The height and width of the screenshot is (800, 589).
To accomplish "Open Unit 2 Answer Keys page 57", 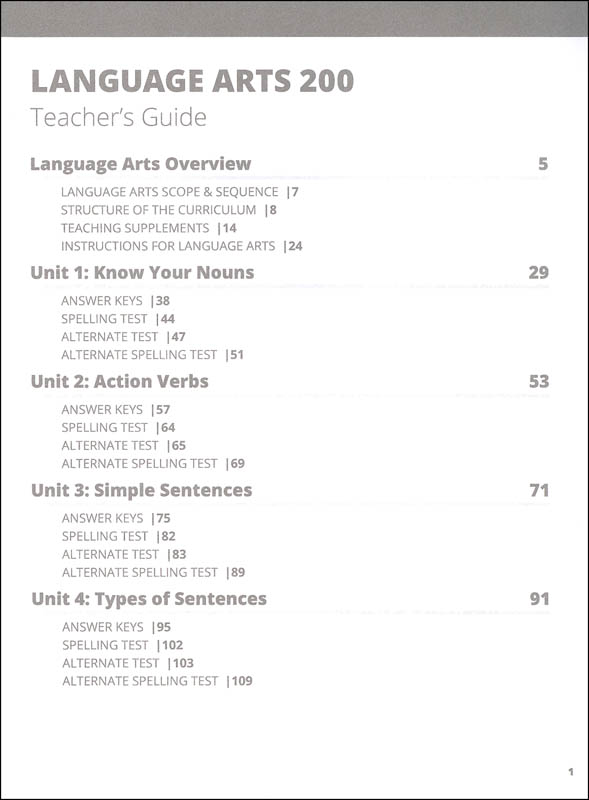I will pyautogui.click(x=115, y=409).
